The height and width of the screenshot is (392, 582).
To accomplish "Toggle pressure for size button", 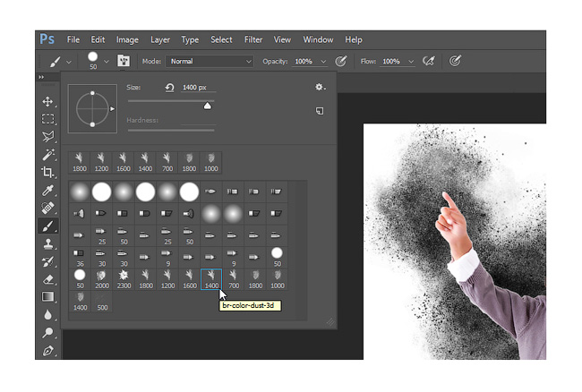I will point(455,61).
